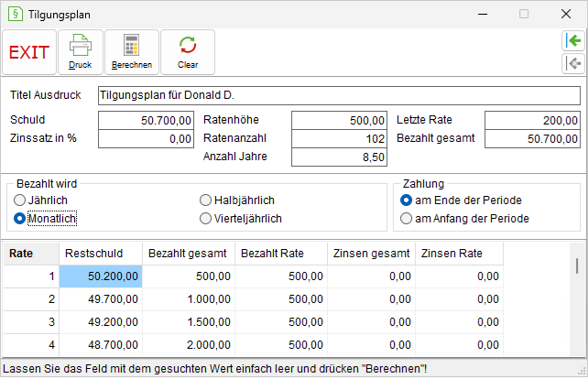
Task: Click the Bezahlt gesamt column header
Action: (x=189, y=254)
